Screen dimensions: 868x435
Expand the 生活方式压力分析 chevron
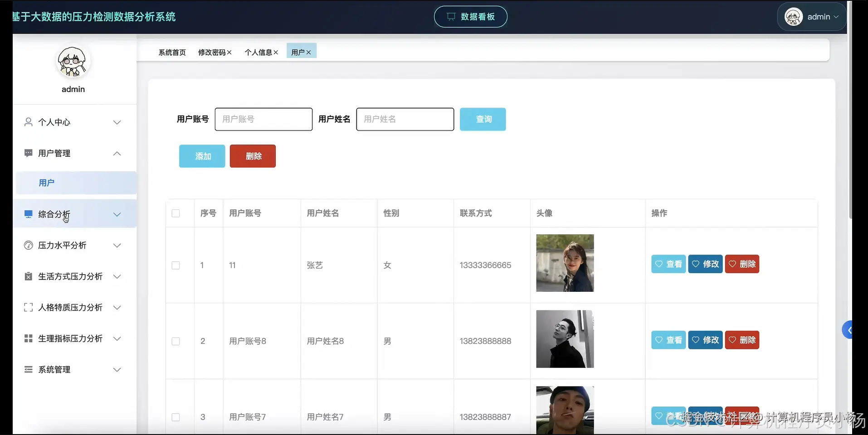click(117, 276)
